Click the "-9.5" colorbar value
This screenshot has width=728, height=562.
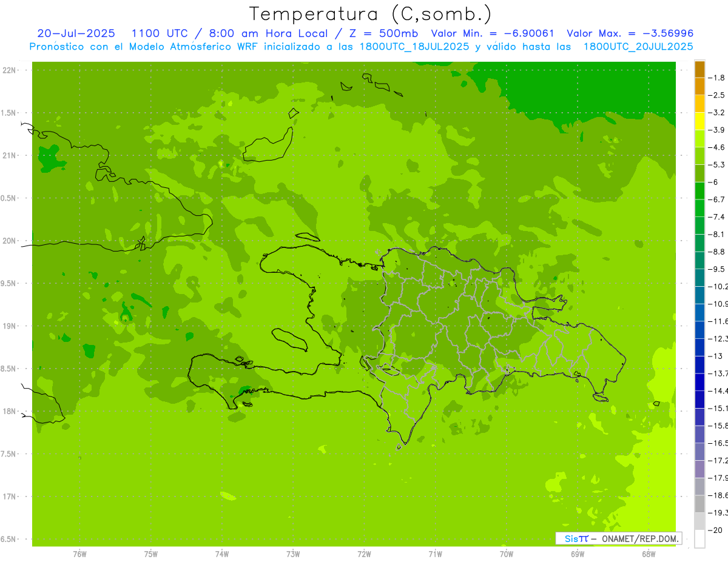(717, 269)
